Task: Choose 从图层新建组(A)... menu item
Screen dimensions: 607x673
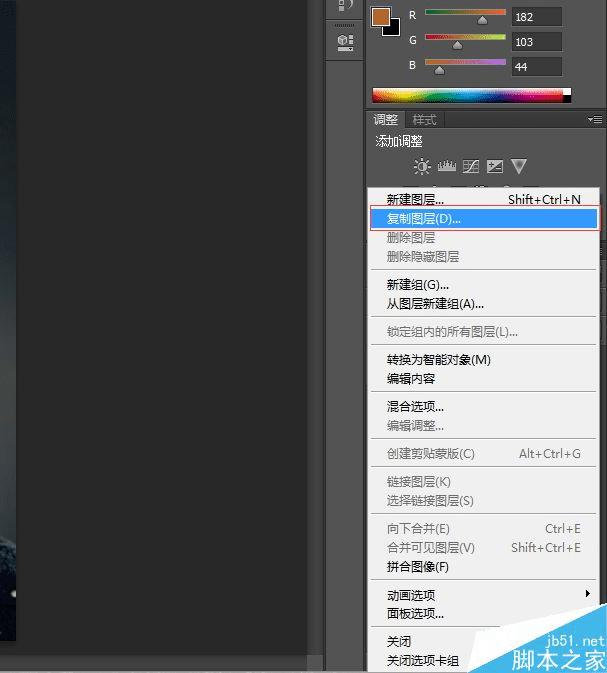Action: (x=483, y=304)
